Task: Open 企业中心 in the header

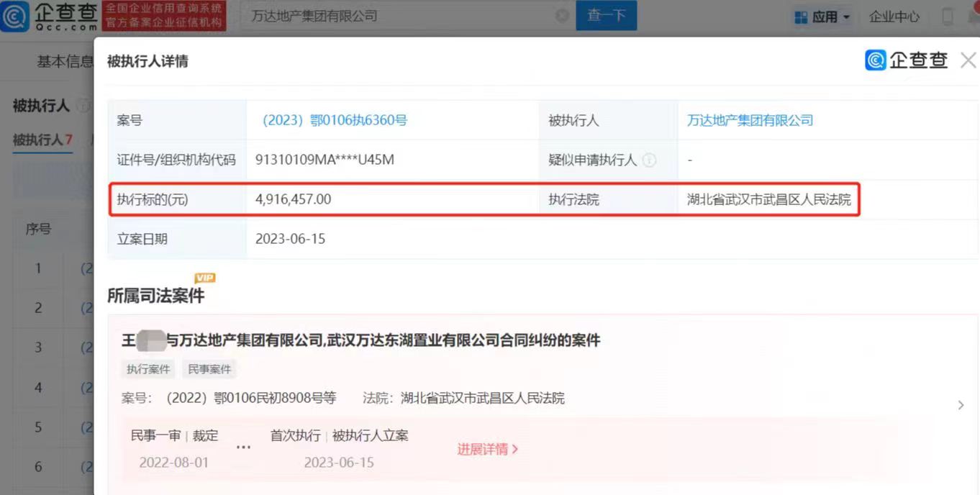Action: [894, 17]
